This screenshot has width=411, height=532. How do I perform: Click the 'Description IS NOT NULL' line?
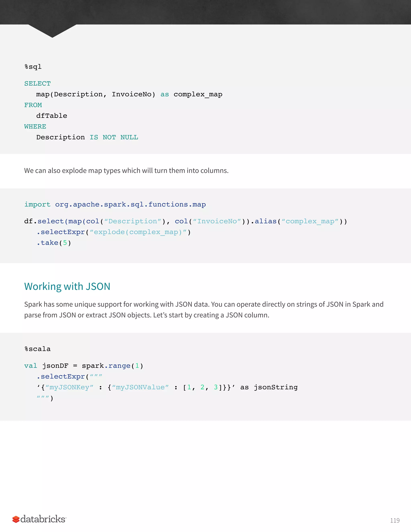[x=87, y=137]
